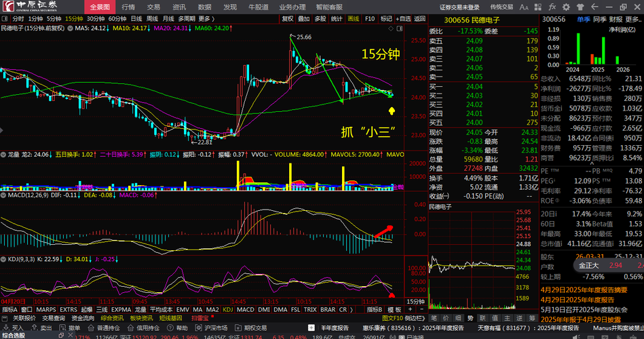This screenshot has height=339, width=644.
Task: Open the grid layout icon in title bar
Action: coord(538,7)
